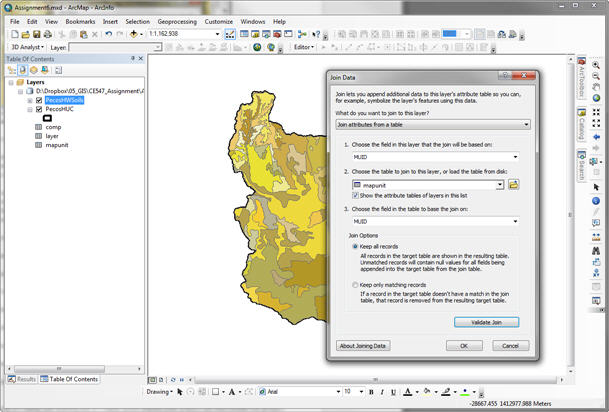Viewport: 609px width, 412px height.
Task: Click Fixed Zoom In arrows icon
Action: 596,112
